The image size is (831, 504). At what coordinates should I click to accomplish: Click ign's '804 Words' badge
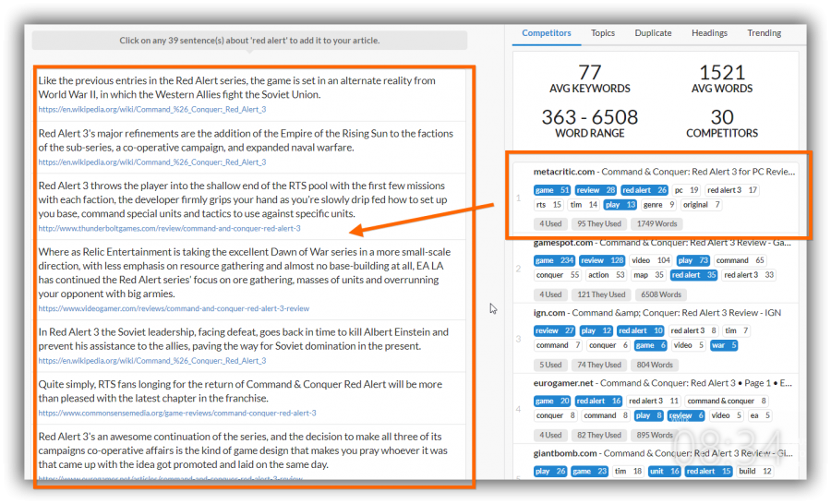coord(654,366)
